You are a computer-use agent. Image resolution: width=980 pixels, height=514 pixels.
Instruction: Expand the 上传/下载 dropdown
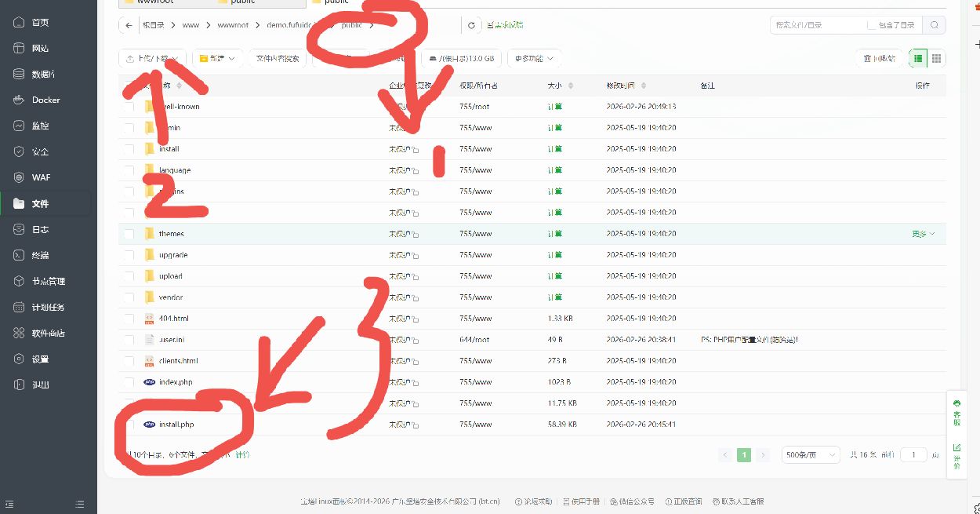[x=152, y=58]
